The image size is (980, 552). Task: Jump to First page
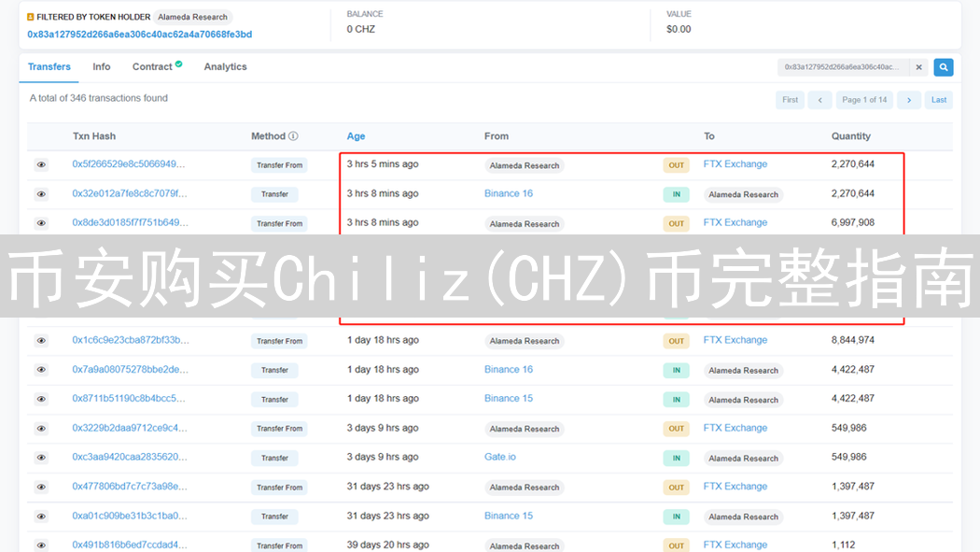pos(790,100)
